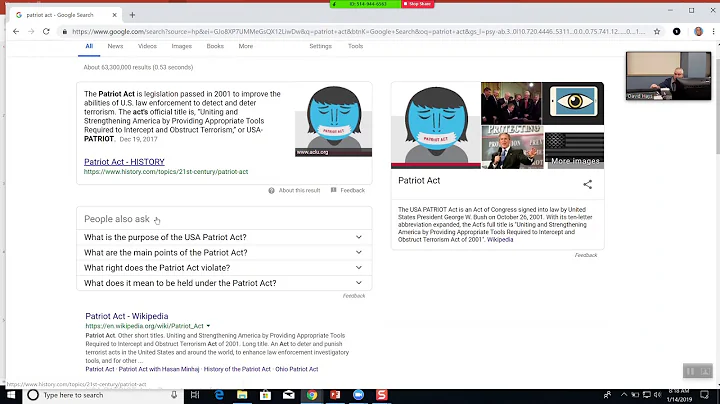The width and height of the screenshot is (720, 404).
Task: Expand What does it mean to be held question
Action: tap(224, 283)
